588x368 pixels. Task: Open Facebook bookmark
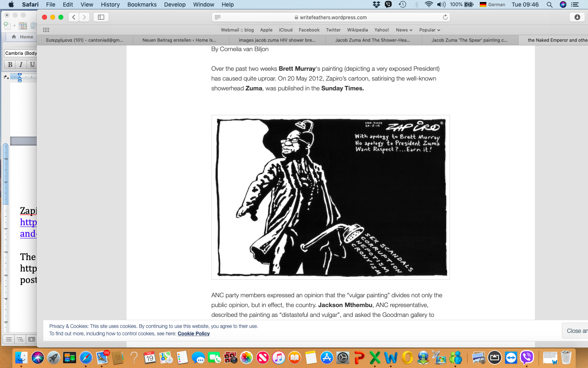point(309,30)
